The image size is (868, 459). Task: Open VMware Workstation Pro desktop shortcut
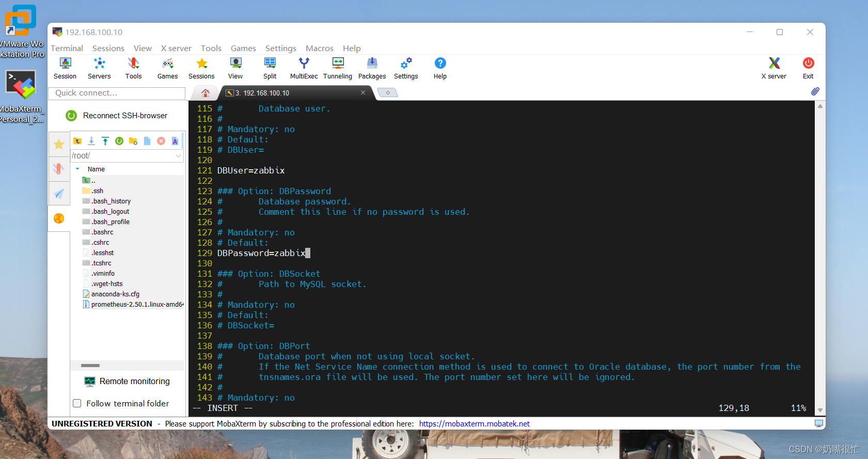(21, 31)
